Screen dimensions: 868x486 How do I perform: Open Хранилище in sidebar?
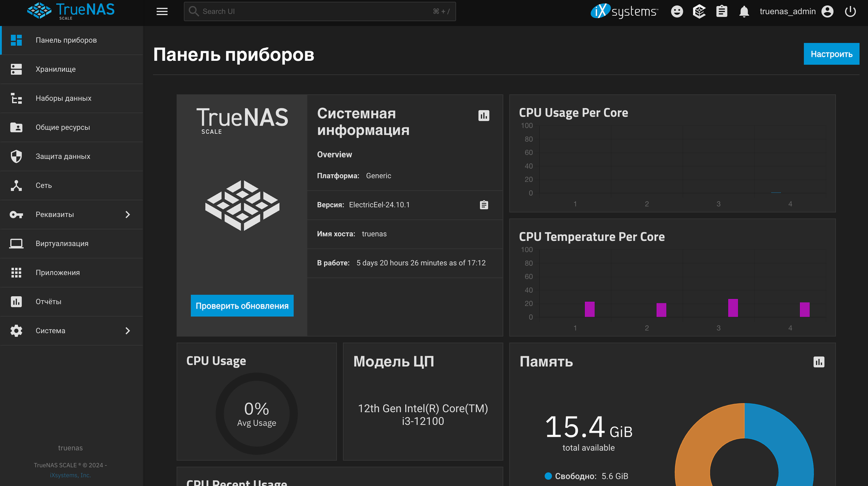[72, 69]
